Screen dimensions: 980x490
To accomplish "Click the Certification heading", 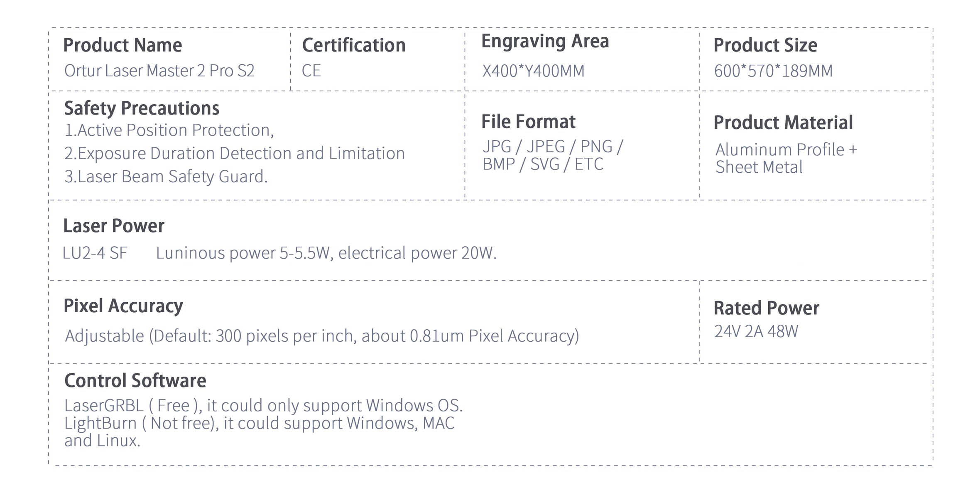I will pos(354,45).
